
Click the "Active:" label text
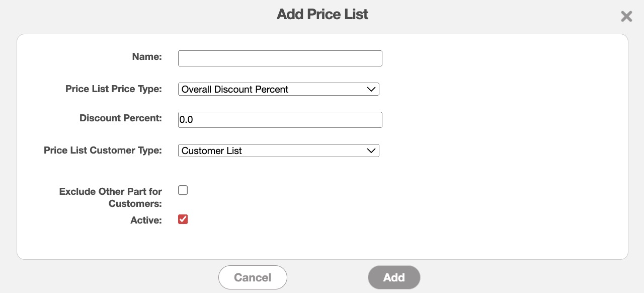pos(146,220)
